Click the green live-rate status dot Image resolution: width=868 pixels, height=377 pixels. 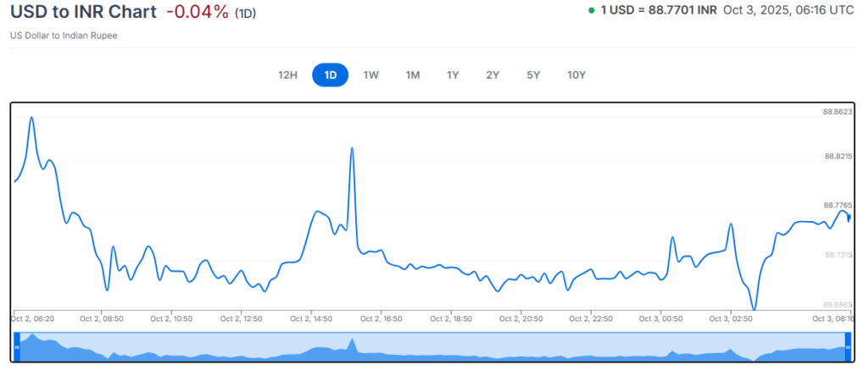pyautogui.click(x=591, y=12)
